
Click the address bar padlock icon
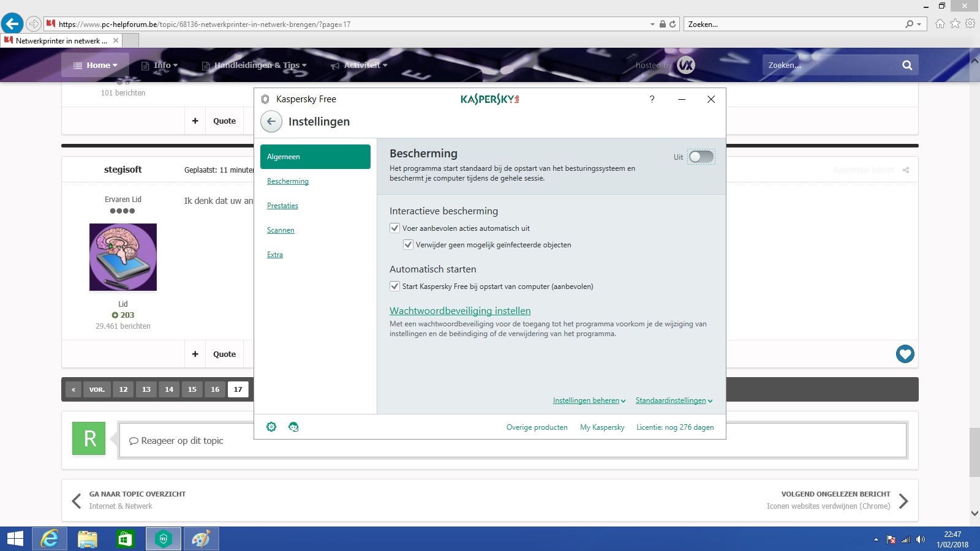click(662, 24)
